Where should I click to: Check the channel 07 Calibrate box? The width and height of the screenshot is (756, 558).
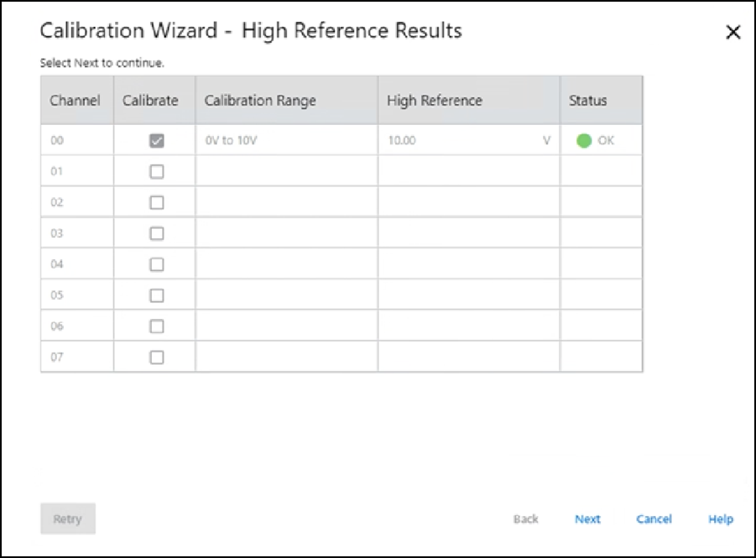coord(156,357)
